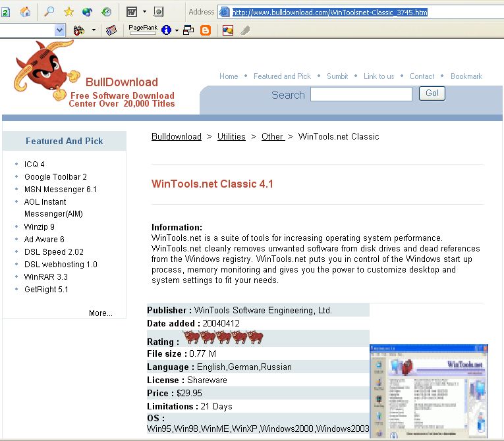
Task: Open the Search magnifier tool
Action: pos(49,12)
